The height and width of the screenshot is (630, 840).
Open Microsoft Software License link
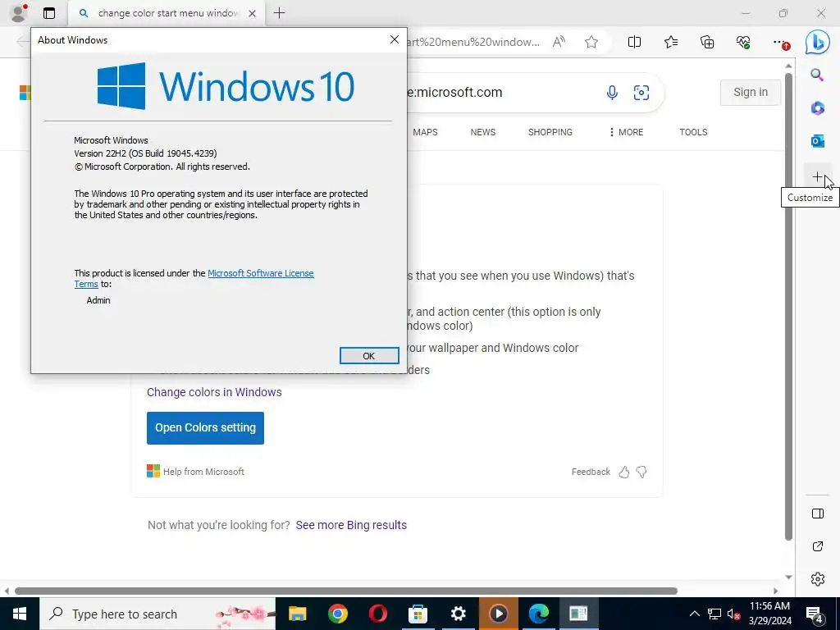pyautogui.click(x=260, y=273)
